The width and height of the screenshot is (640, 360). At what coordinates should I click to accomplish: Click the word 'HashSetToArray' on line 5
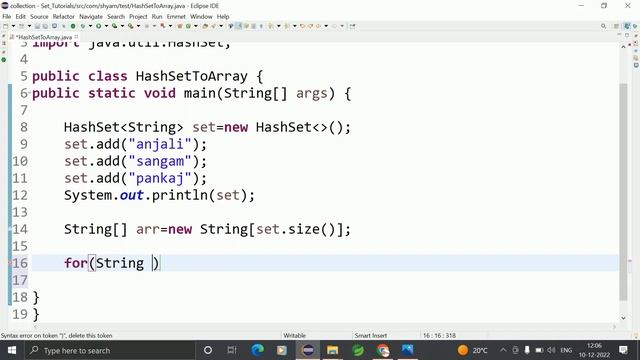191,76
